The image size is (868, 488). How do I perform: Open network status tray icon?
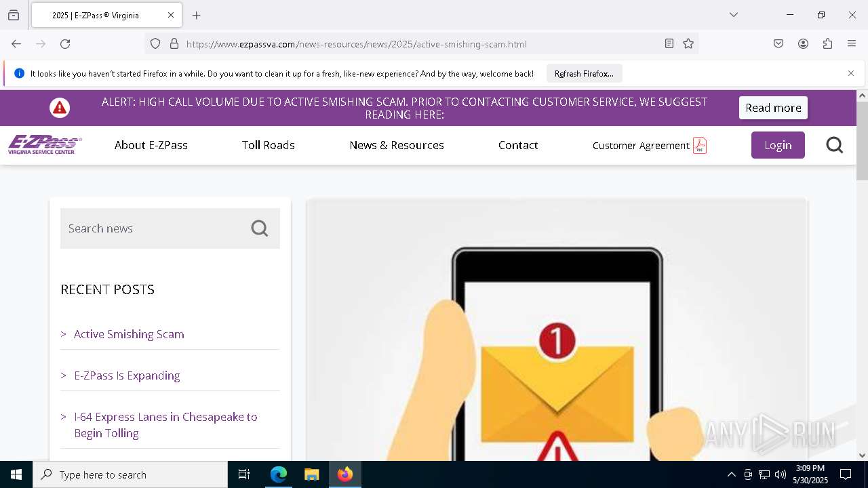[x=764, y=474]
